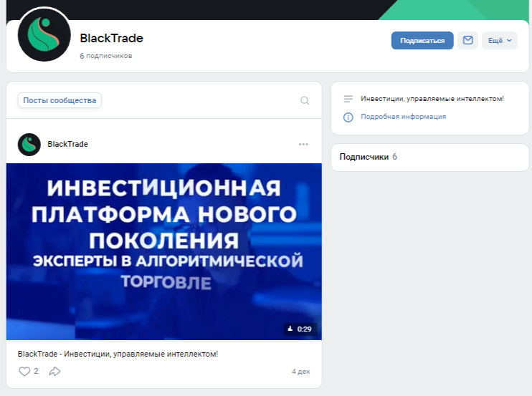Click the envelope message icon button
532x396 pixels.
point(467,41)
